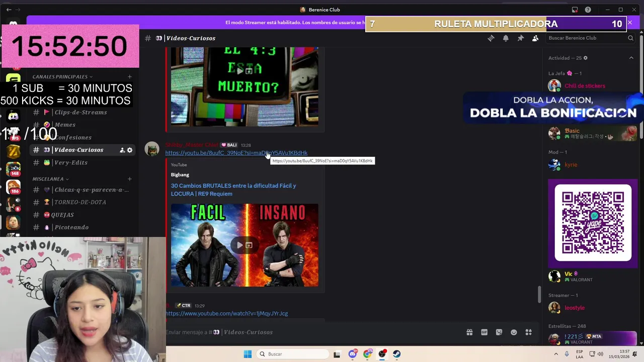Collapse the MISCELANEA category
Image resolution: width=644 pixels, height=362 pixels.
pos(50,179)
